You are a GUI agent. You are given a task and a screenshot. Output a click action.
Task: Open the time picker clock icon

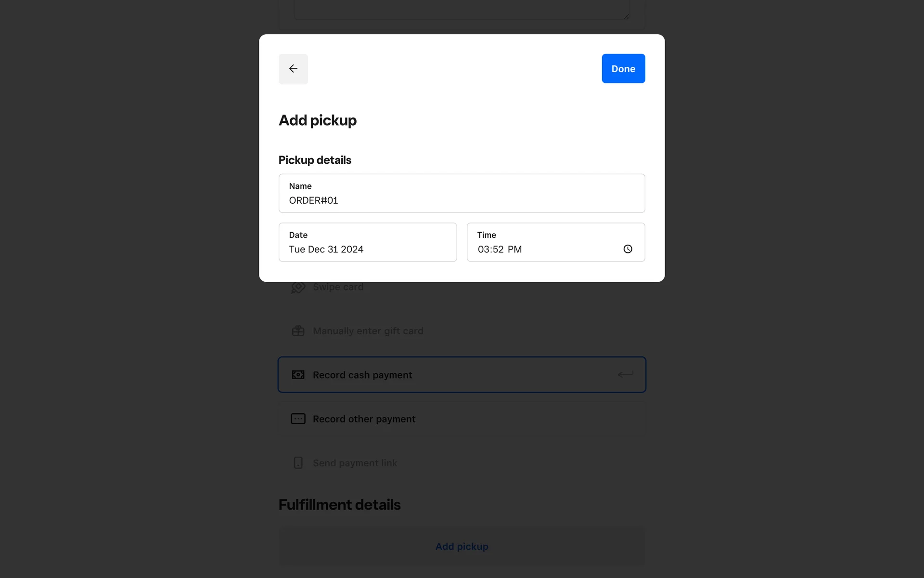click(628, 249)
